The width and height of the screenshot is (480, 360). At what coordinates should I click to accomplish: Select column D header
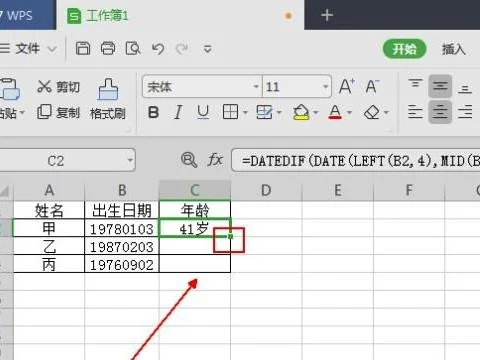[266, 191]
